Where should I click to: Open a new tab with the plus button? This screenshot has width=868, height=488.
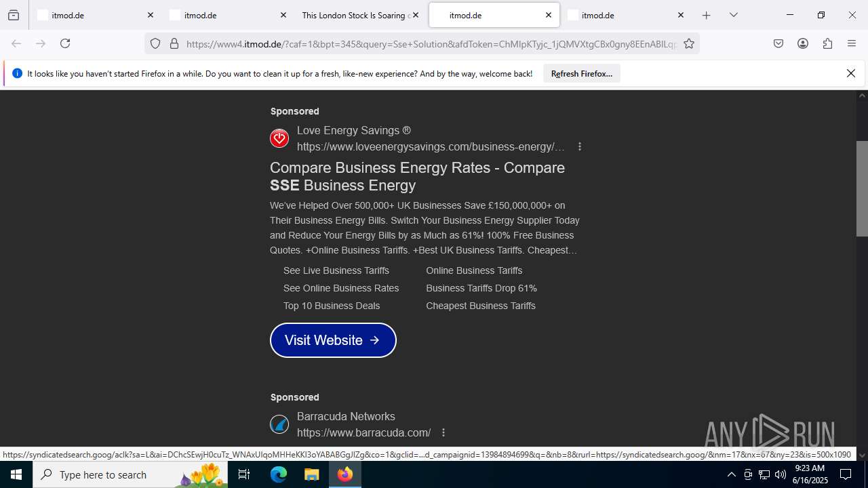(706, 15)
